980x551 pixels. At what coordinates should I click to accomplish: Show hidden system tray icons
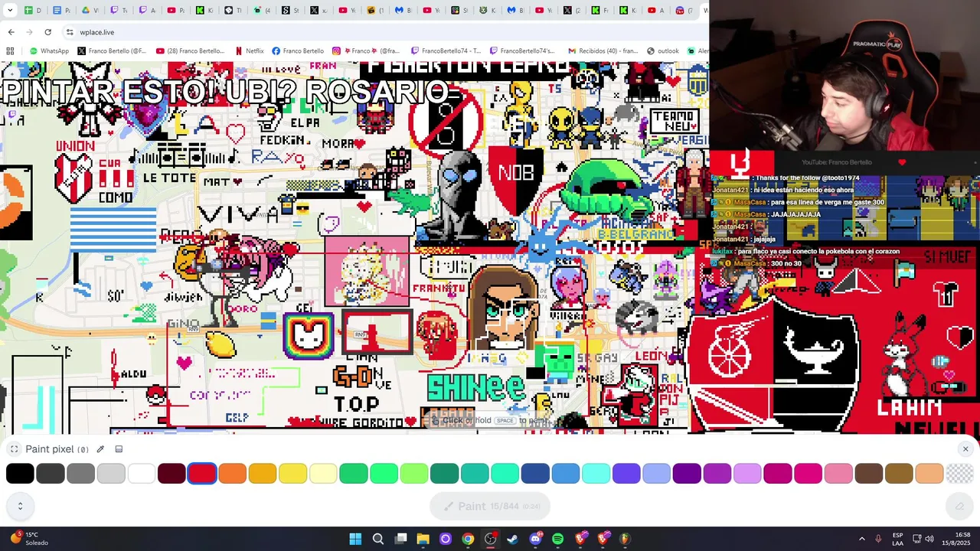coord(862,539)
